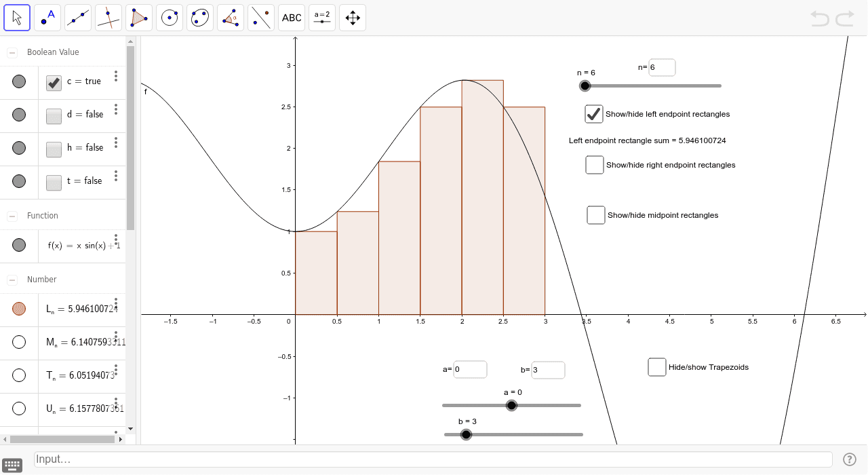Focus the Input bar field
Screen dimensions: 868x475
point(433,459)
